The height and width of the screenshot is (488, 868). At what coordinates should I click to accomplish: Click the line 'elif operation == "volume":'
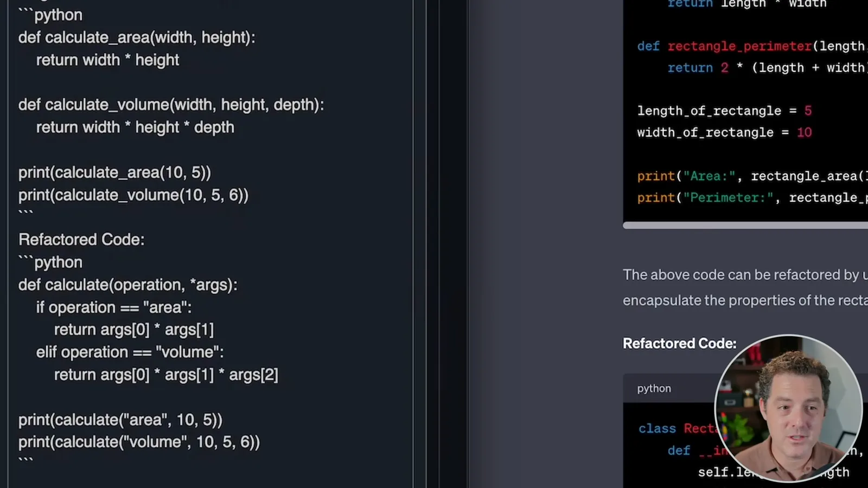(130, 352)
